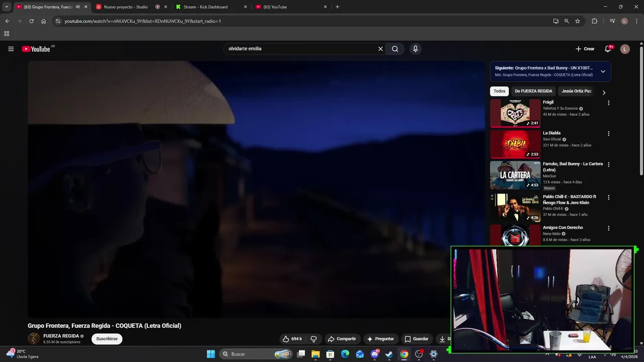The height and width of the screenshot is (362, 644).
Task: Select the Todos filter chip
Action: (x=499, y=91)
